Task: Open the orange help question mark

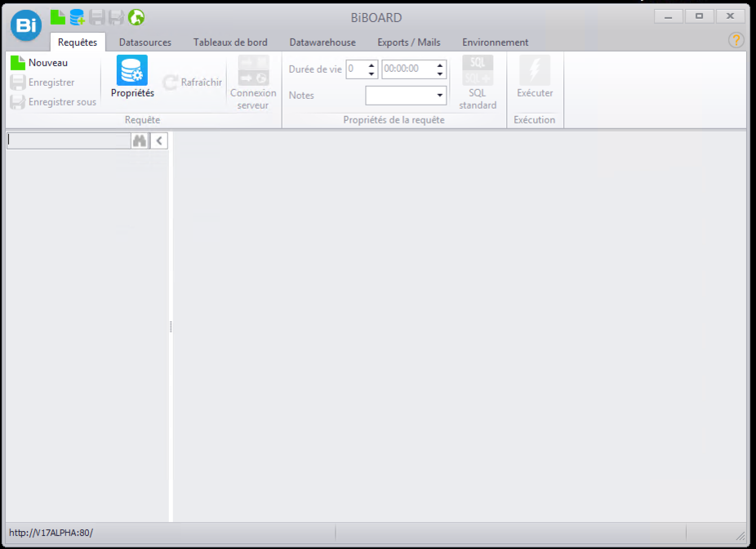Action: [736, 40]
